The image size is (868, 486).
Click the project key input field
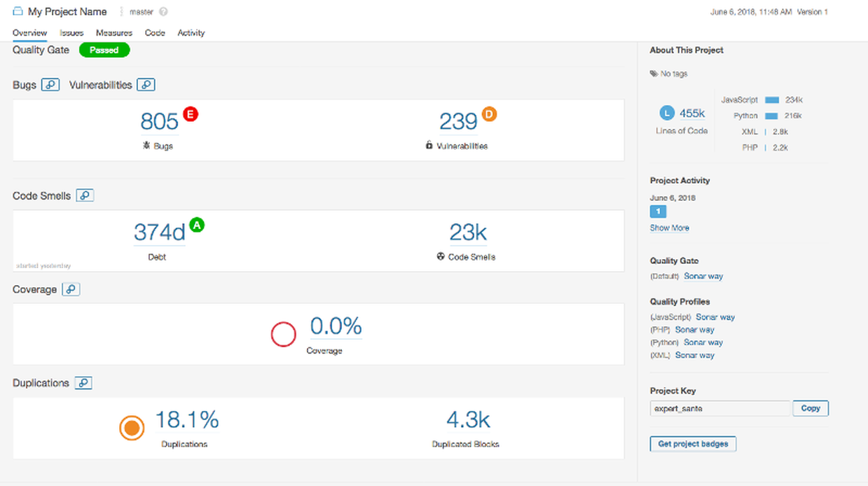click(719, 408)
